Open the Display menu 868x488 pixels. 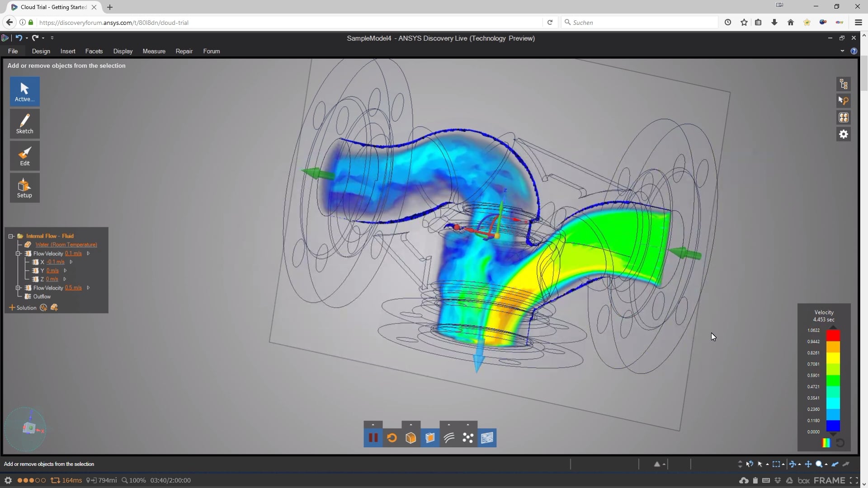pyautogui.click(x=123, y=51)
